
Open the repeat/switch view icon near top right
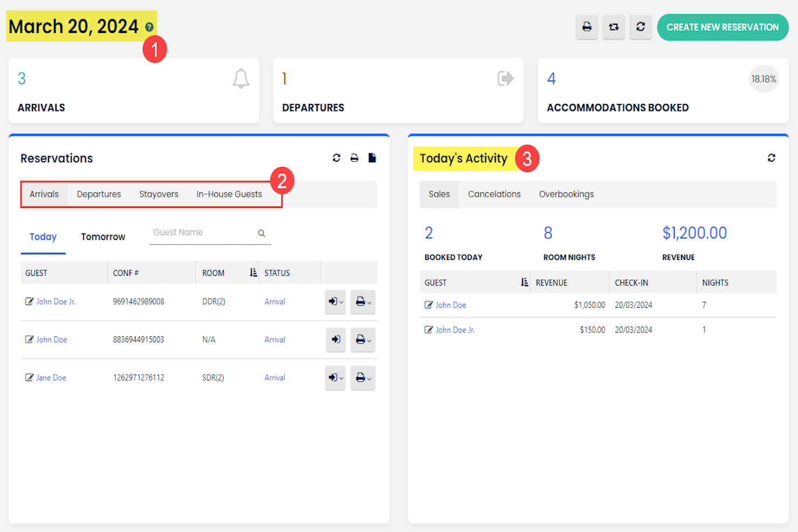point(614,27)
